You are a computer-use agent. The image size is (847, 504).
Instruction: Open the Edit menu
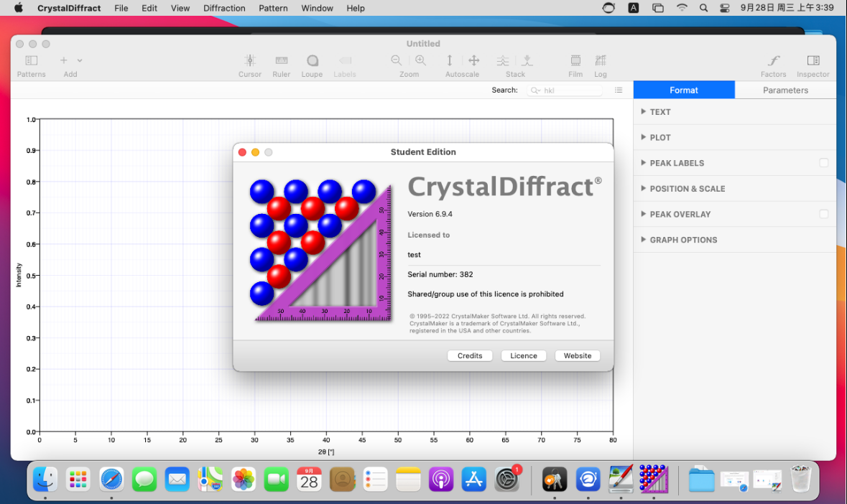tap(149, 8)
